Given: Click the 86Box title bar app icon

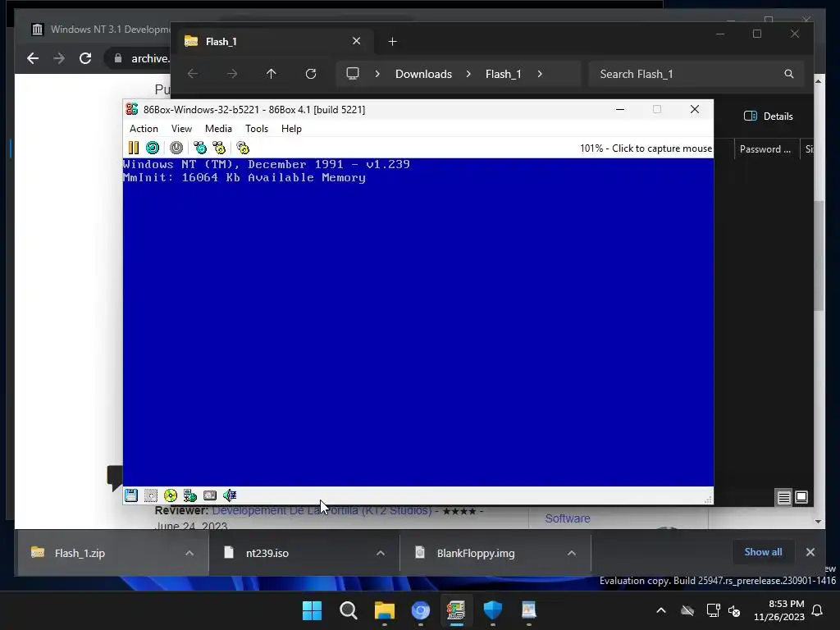Looking at the screenshot, I should (x=132, y=109).
